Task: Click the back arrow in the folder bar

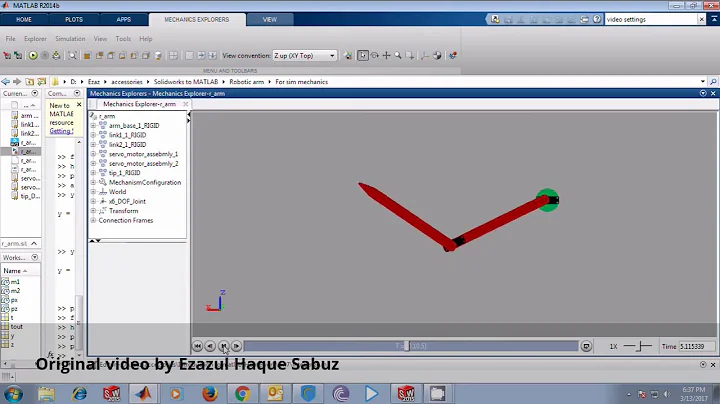Action: click(6, 82)
